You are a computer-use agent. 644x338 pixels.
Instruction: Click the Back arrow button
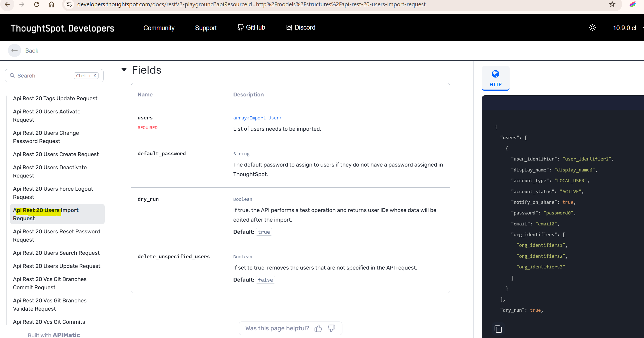15,50
